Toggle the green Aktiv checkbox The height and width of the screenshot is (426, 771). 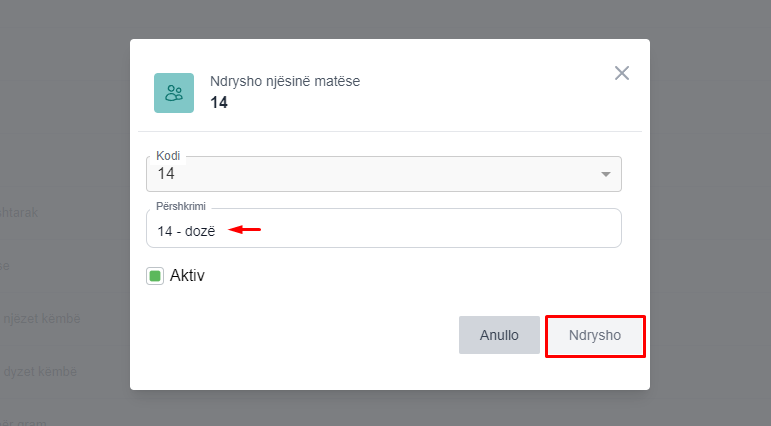point(155,275)
